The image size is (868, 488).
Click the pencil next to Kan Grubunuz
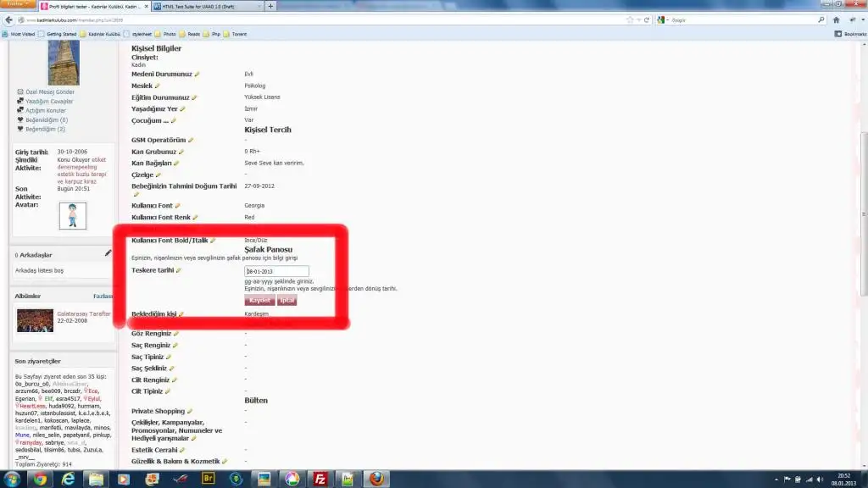(181, 152)
